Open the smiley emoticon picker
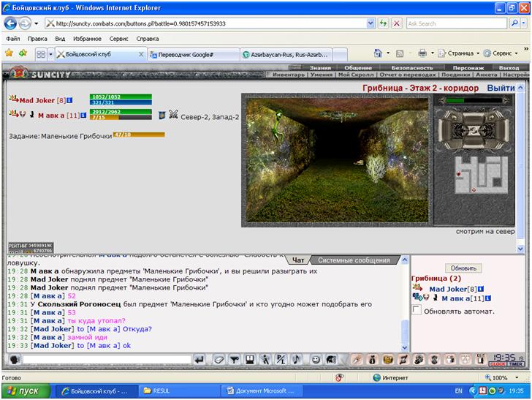This screenshot has height=400, width=532. click(x=316, y=359)
